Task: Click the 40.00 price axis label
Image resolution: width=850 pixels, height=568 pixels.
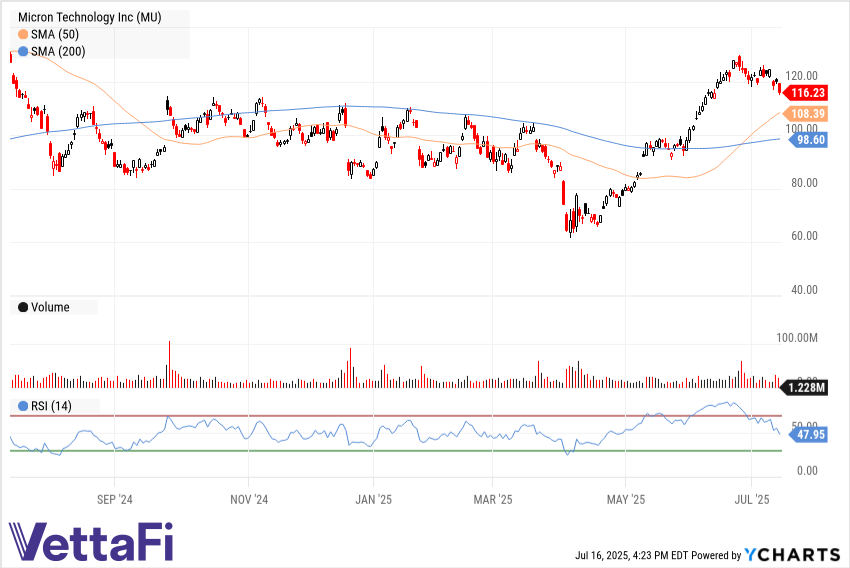Action: [804, 290]
